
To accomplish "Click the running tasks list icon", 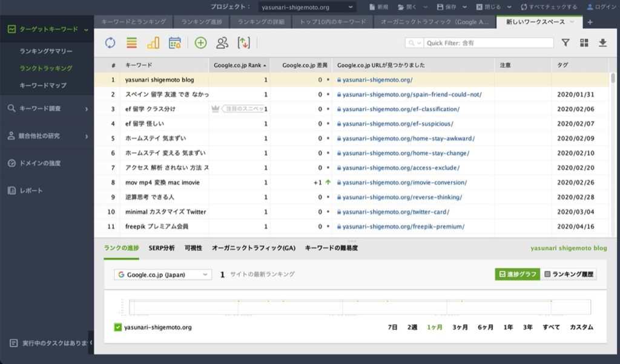I will pos(13,343).
